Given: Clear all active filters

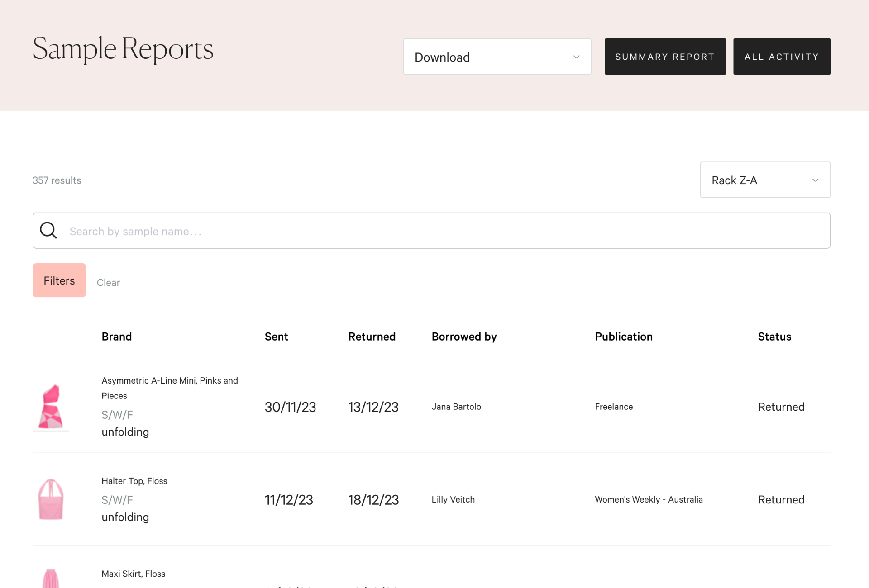Looking at the screenshot, I should [108, 282].
